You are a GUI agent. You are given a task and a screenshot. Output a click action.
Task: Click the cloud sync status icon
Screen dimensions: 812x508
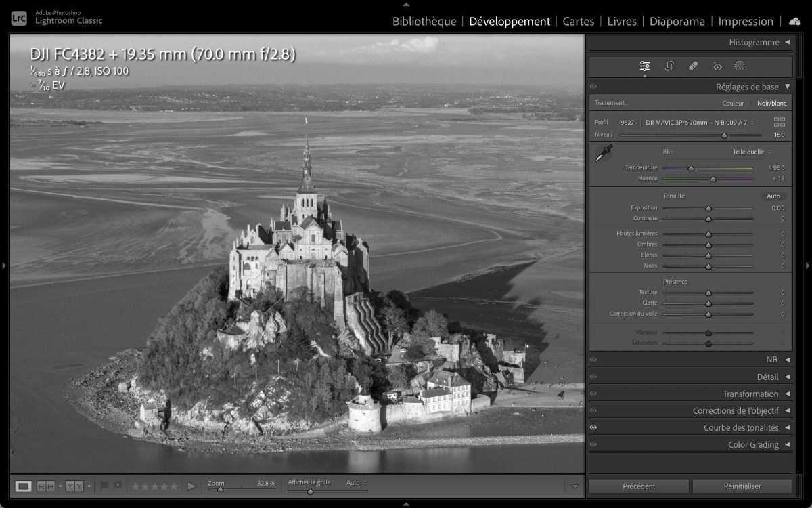pyautogui.click(x=794, y=22)
